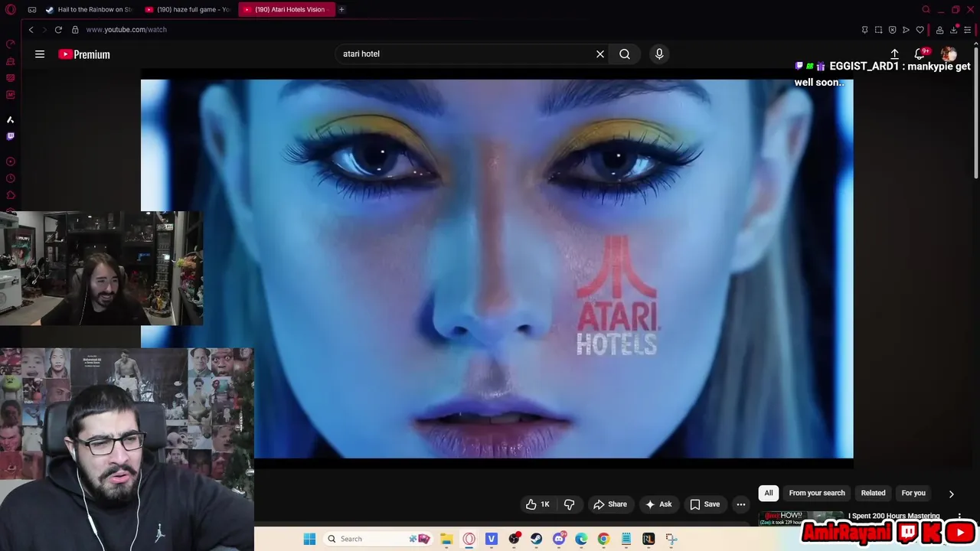The height and width of the screenshot is (551, 980).
Task: Open Opera easy setup sliders icon
Action: tap(968, 30)
